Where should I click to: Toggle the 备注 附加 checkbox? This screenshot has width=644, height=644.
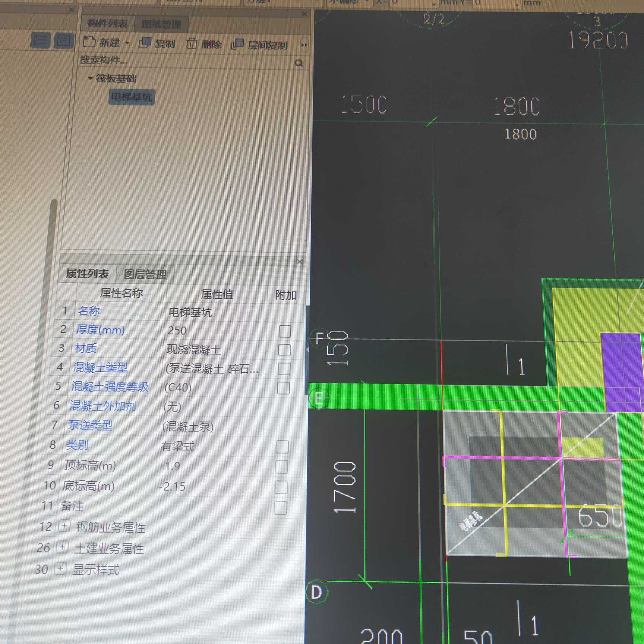[x=280, y=508]
